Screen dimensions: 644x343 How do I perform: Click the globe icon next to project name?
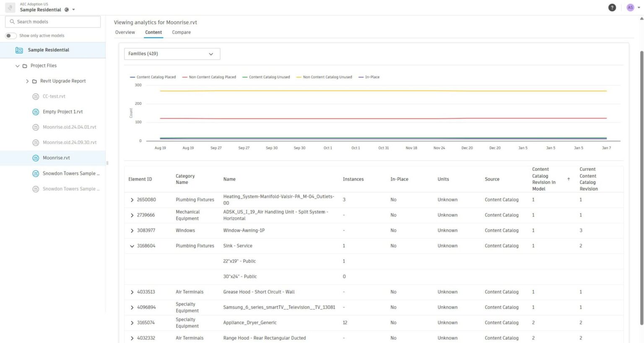(x=67, y=10)
